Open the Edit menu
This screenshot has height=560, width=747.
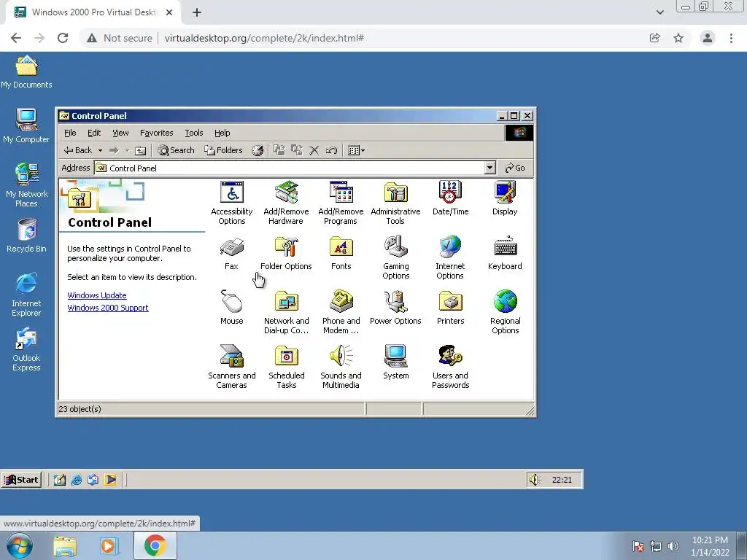point(94,133)
